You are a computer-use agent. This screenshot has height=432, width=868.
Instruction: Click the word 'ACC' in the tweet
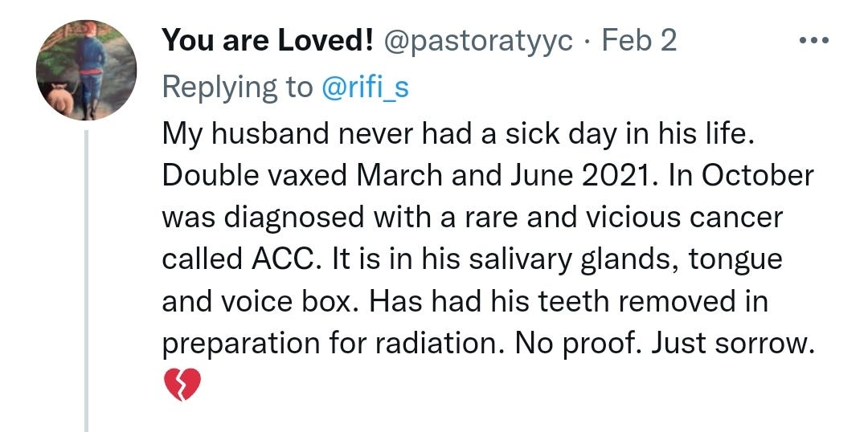pyautogui.click(x=282, y=260)
